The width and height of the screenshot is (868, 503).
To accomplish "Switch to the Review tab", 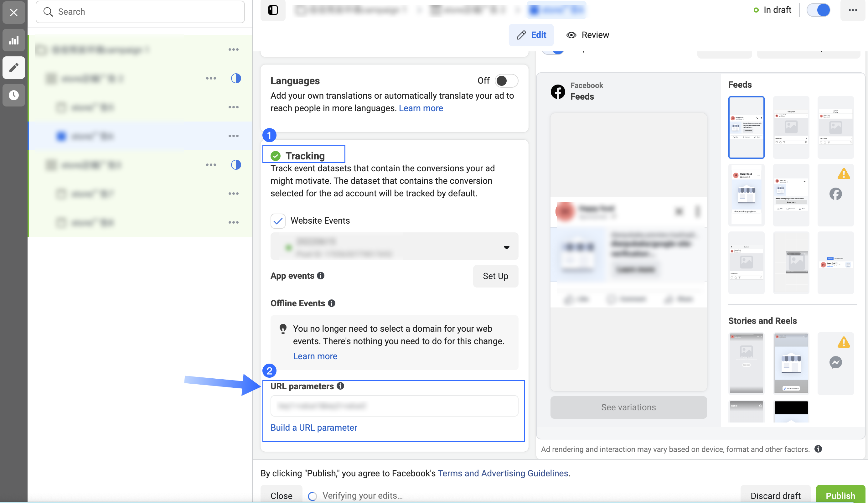I will (588, 35).
